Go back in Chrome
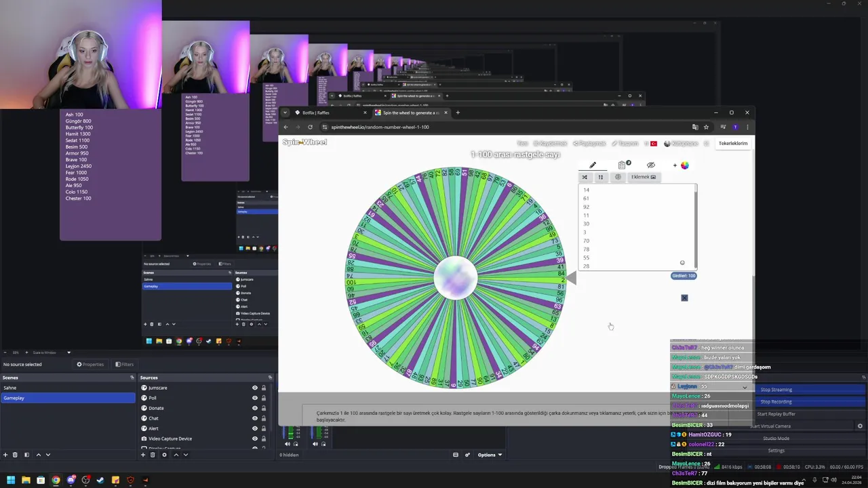The image size is (868, 488). point(285,127)
